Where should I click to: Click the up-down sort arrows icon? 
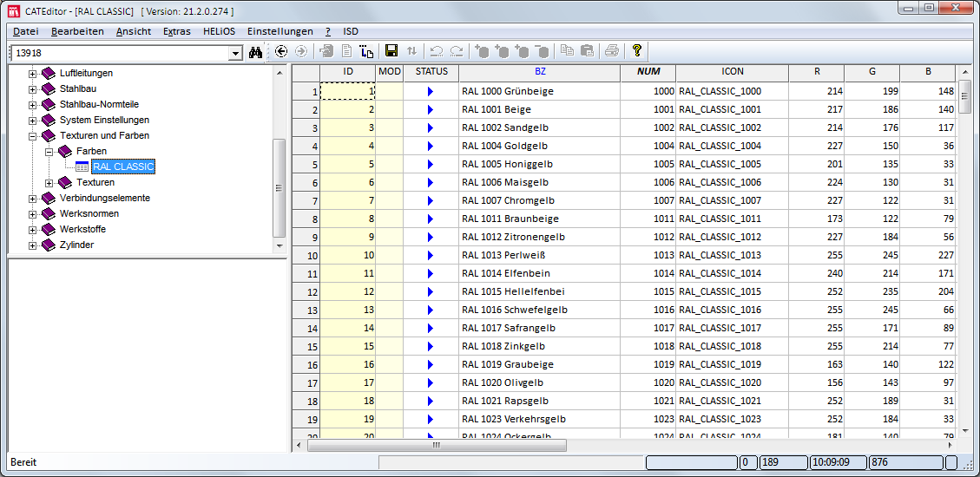(x=411, y=52)
